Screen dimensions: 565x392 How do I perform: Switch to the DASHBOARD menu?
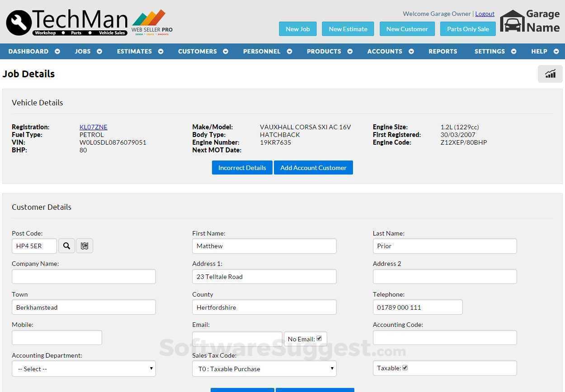[x=29, y=51]
